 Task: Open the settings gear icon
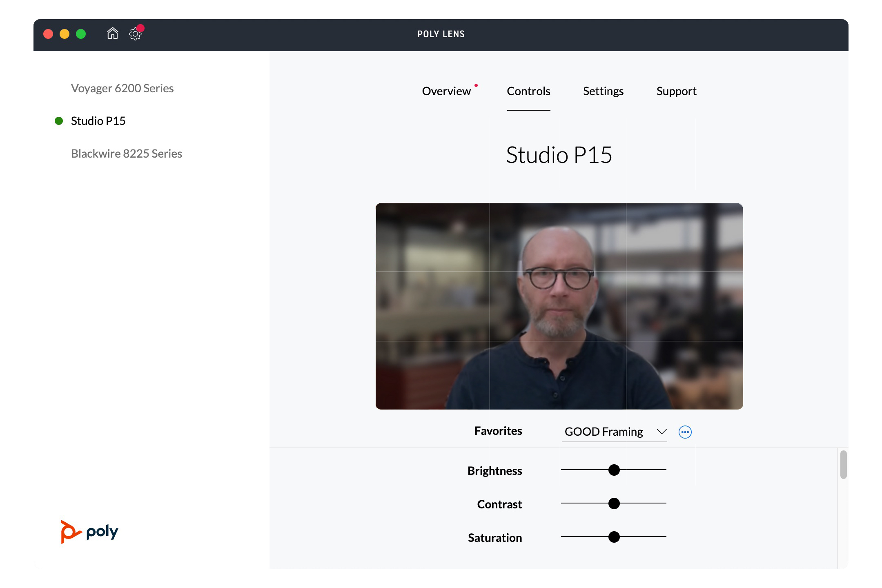134,34
